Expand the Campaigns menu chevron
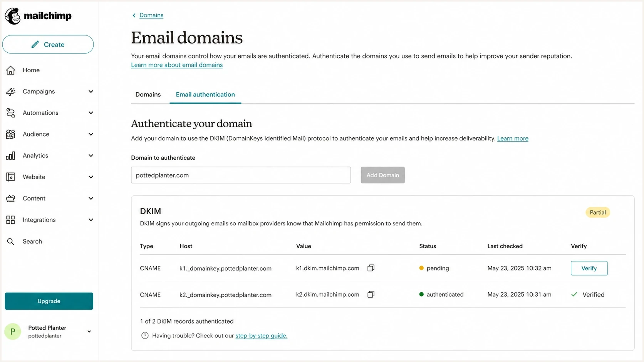Viewport: 644px width, 362px height. [x=91, y=92]
